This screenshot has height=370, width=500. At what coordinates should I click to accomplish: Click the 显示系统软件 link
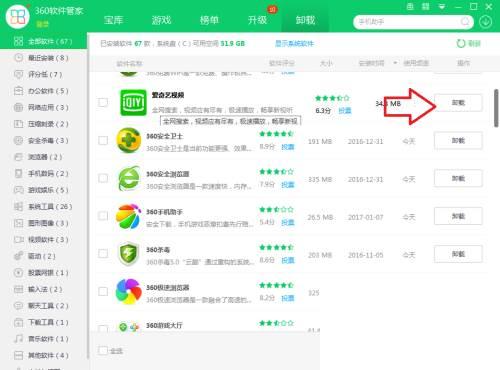click(x=294, y=44)
